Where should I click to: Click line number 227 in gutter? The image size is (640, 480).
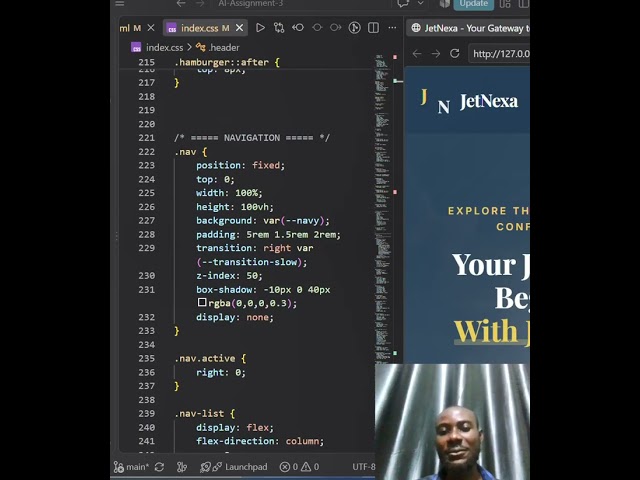coord(147,220)
